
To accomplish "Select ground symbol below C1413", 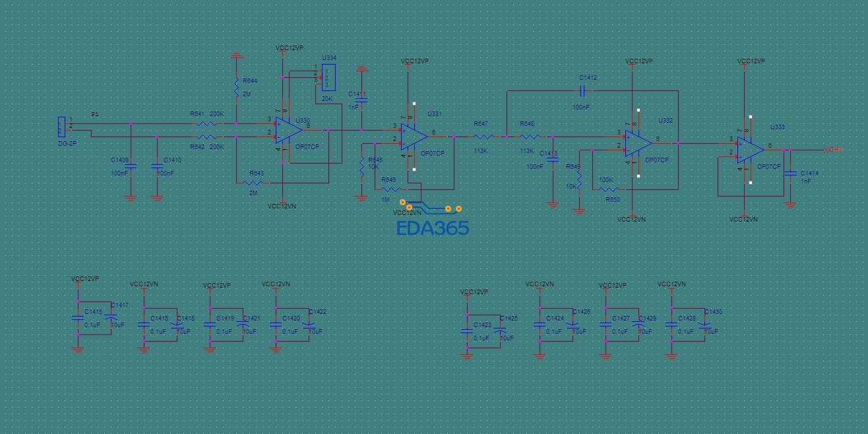I will tap(553, 204).
